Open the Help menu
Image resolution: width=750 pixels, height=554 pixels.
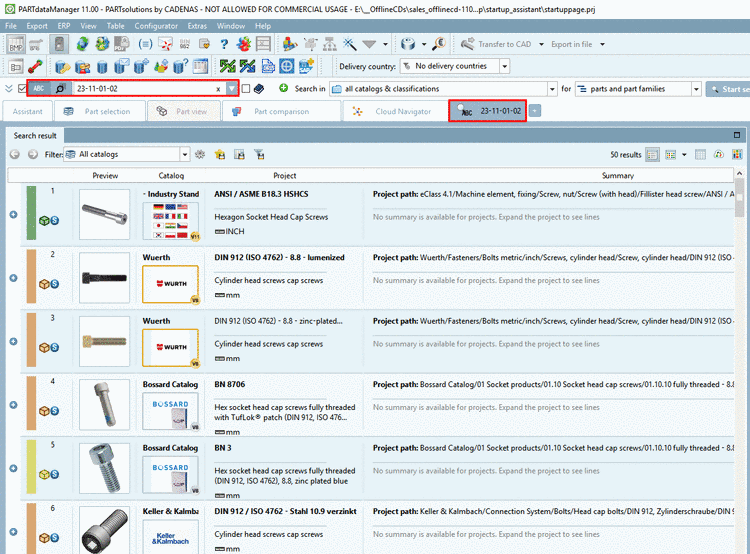pyautogui.click(x=263, y=26)
